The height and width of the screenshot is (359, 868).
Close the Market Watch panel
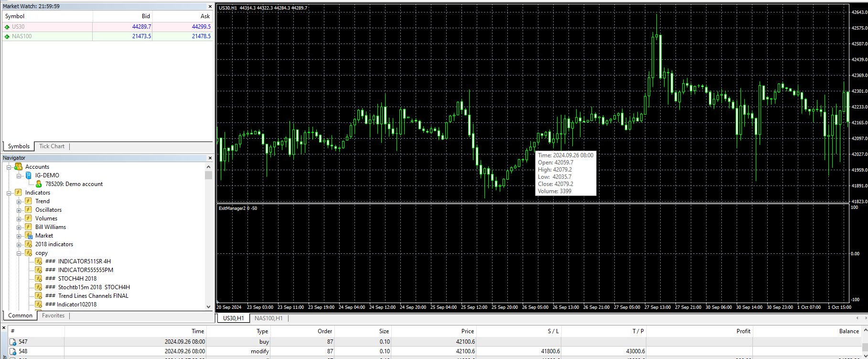click(x=210, y=7)
